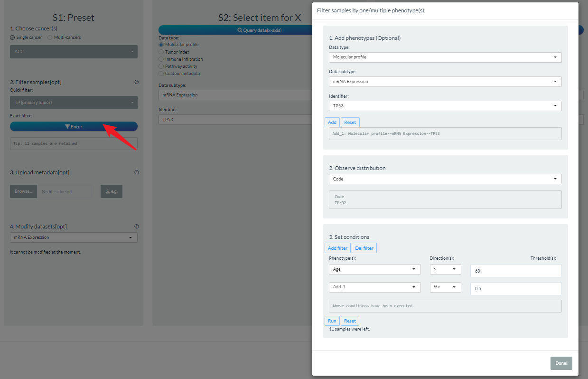Click Add button under Identifier
This screenshot has height=379, width=588.
click(332, 123)
